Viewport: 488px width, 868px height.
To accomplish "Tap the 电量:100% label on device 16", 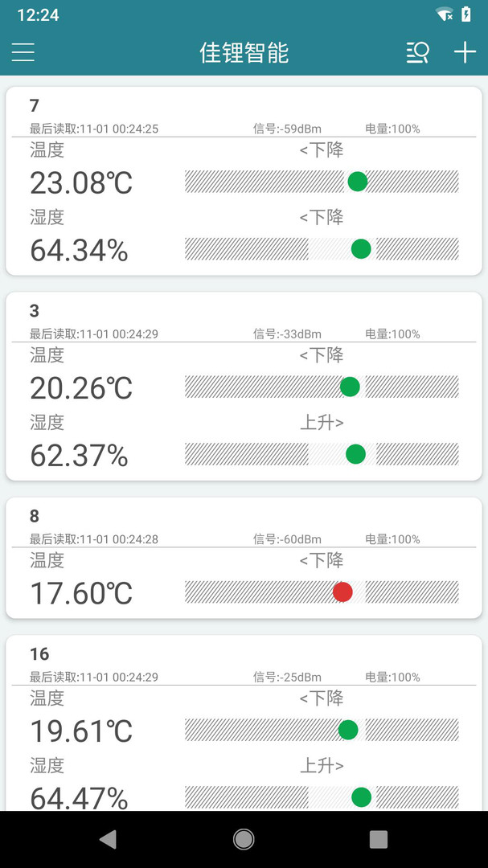I will 392,678.
